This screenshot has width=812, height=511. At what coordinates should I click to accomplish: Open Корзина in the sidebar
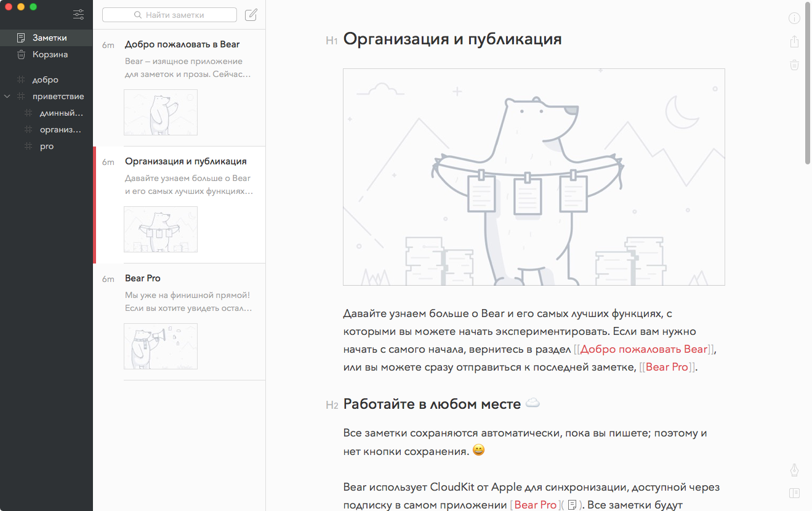[50, 55]
